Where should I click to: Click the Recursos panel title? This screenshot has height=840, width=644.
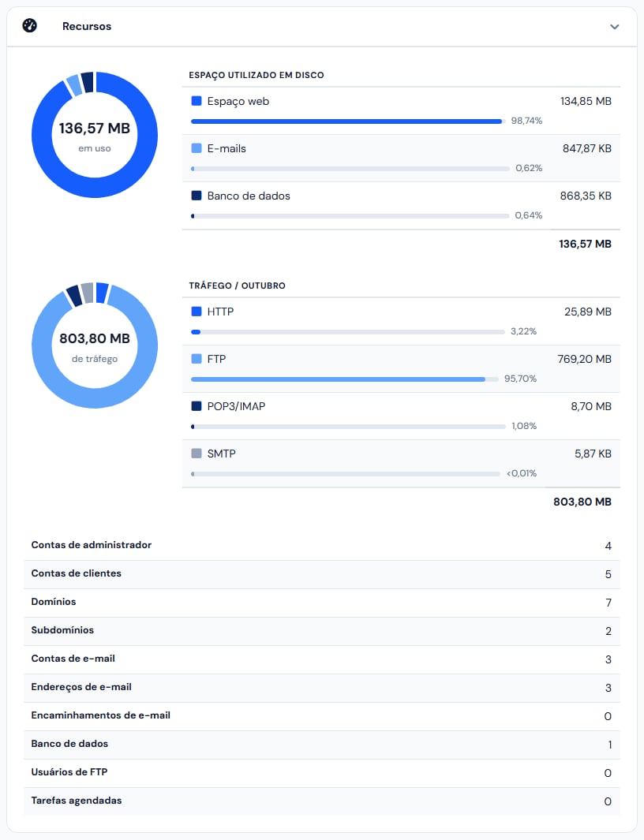(x=87, y=26)
